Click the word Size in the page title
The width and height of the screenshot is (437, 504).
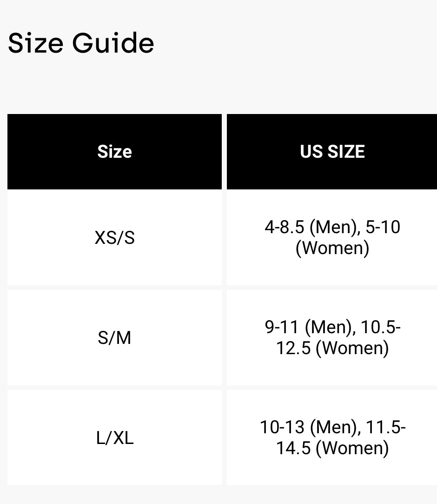click(x=36, y=43)
